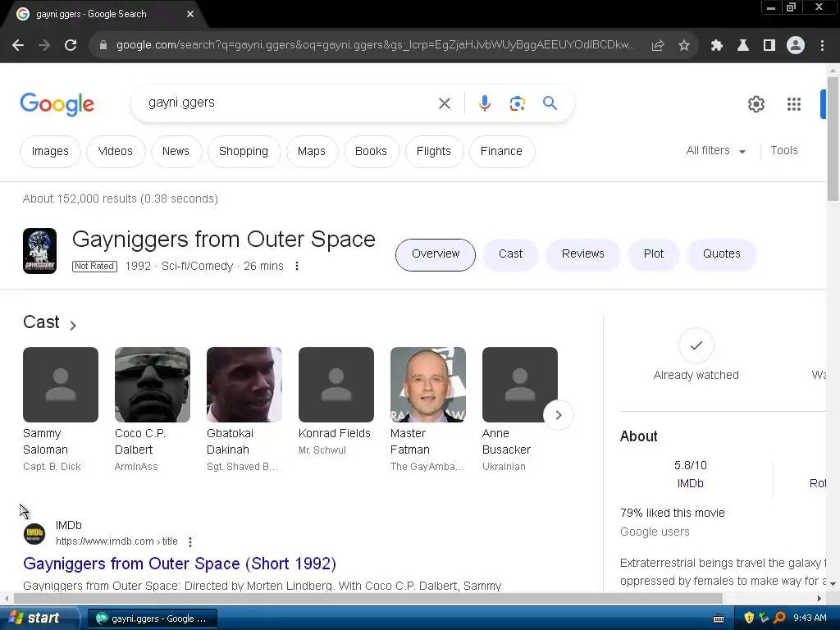
Task: Filter results by Images
Action: click(50, 152)
